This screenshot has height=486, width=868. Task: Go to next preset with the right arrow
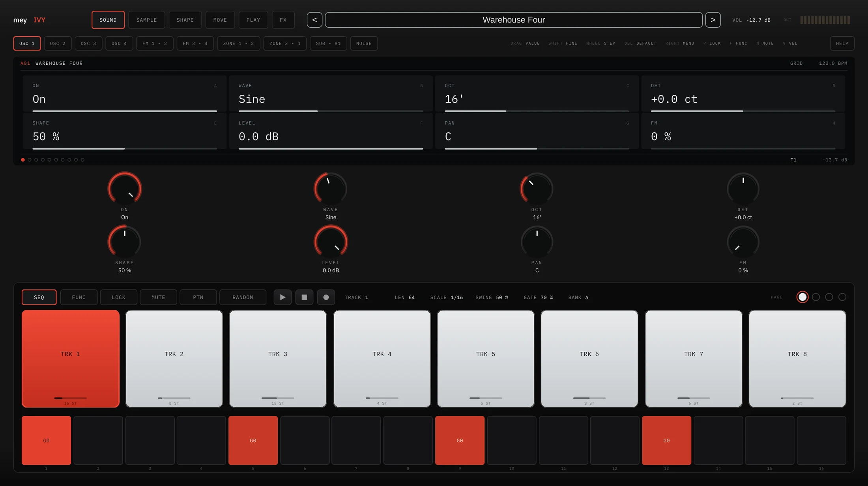pos(713,20)
